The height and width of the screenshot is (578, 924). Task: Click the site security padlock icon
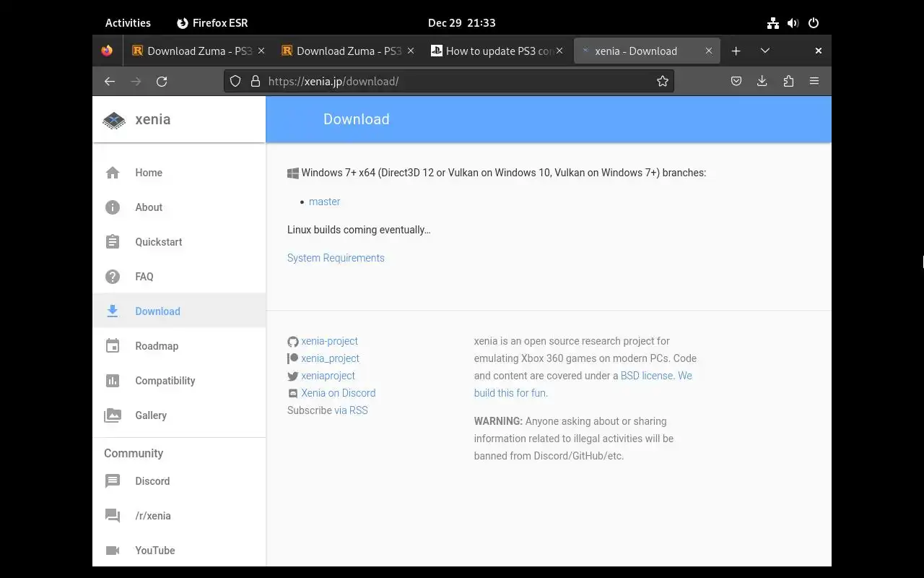tap(255, 82)
